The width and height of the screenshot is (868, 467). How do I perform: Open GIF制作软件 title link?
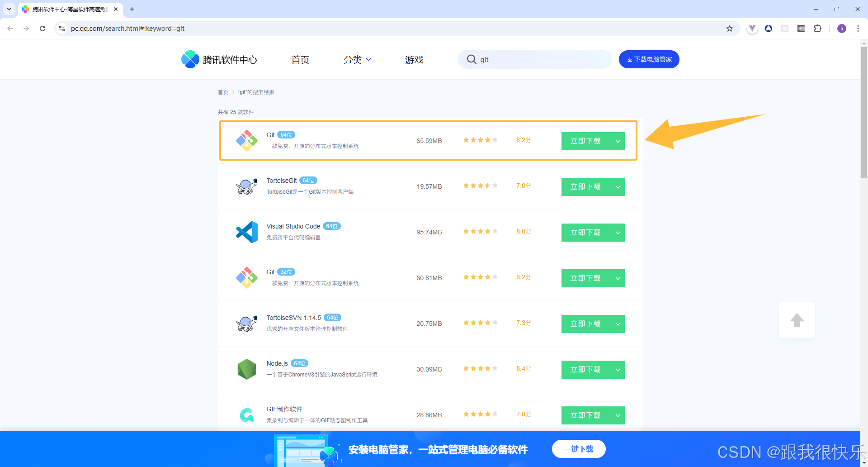pos(284,409)
